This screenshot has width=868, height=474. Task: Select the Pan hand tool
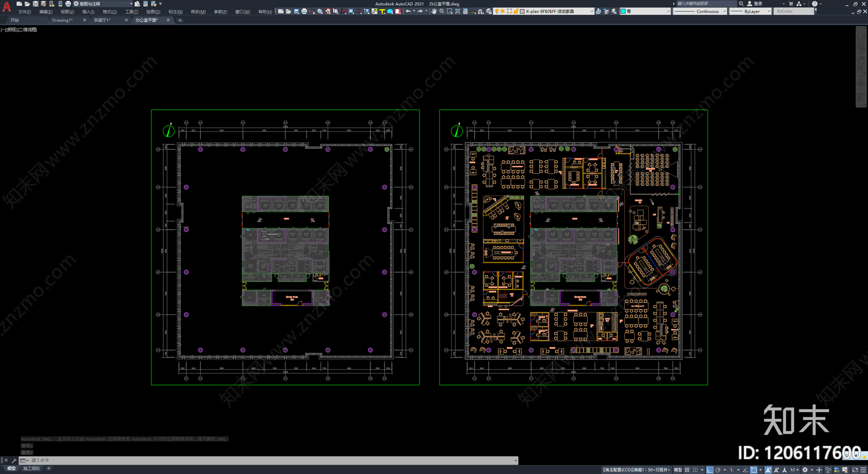point(435,11)
